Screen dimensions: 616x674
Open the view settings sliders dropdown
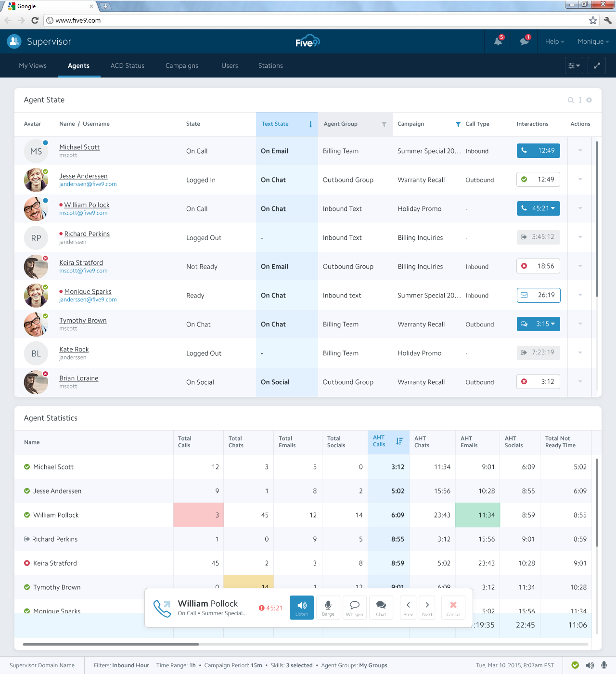point(574,65)
